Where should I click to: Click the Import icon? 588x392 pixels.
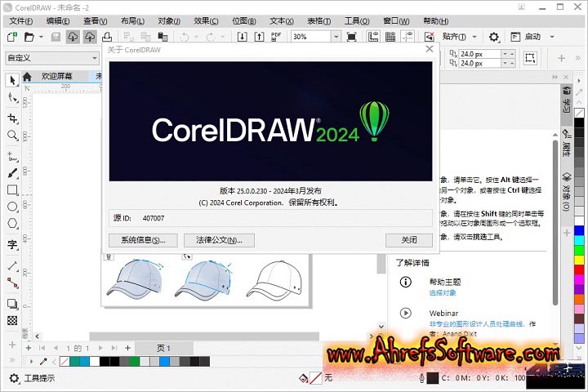(243, 37)
